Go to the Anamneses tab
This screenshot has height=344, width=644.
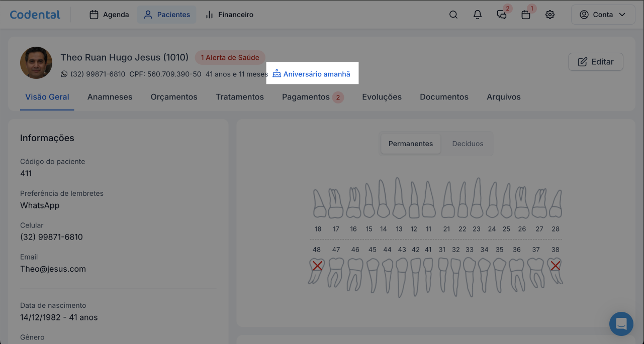click(x=110, y=97)
